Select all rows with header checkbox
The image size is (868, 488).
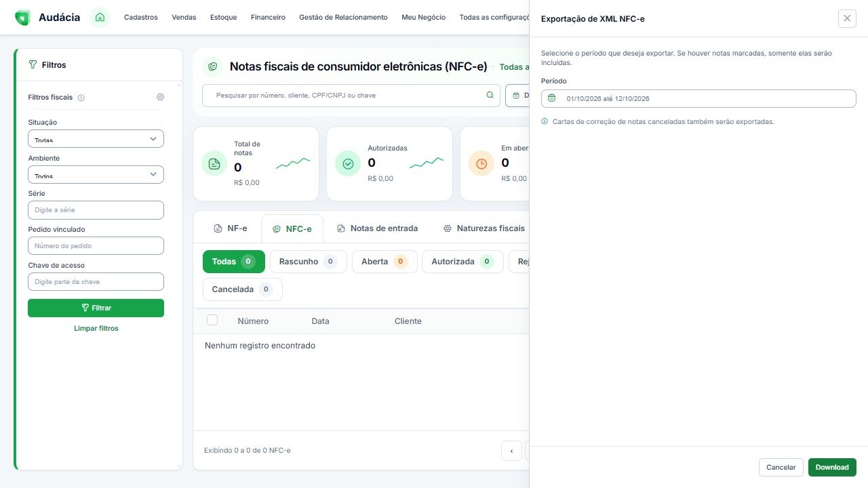click(x=212, y=320)
